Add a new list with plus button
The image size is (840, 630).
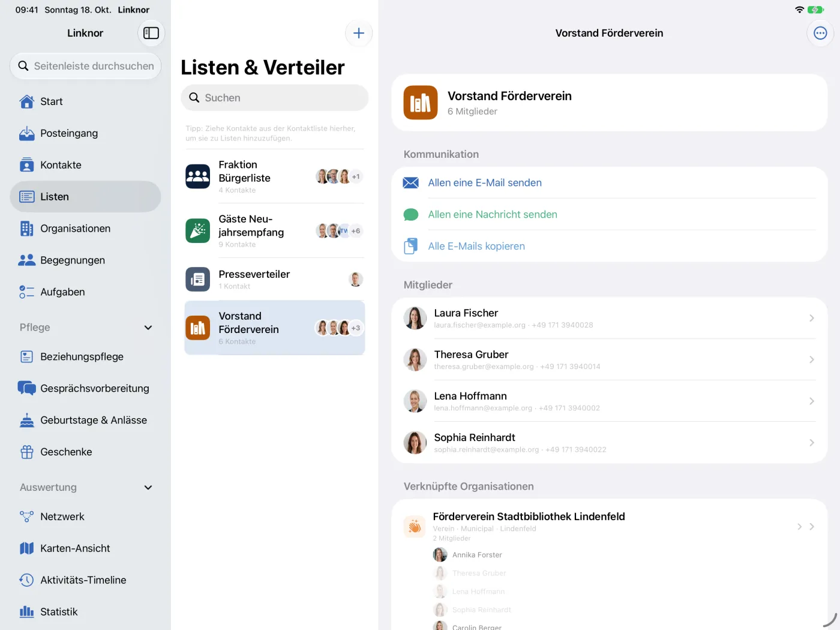359,33
